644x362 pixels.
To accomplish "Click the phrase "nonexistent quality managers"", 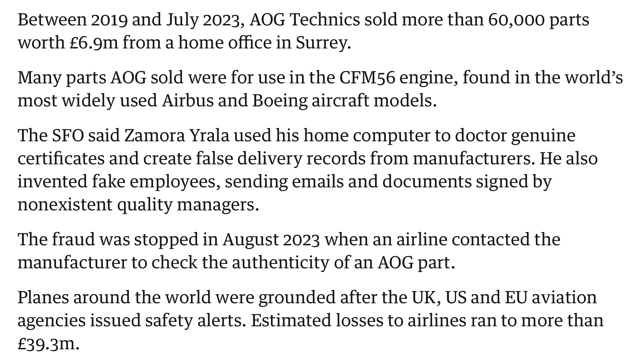I will point(137,204).
